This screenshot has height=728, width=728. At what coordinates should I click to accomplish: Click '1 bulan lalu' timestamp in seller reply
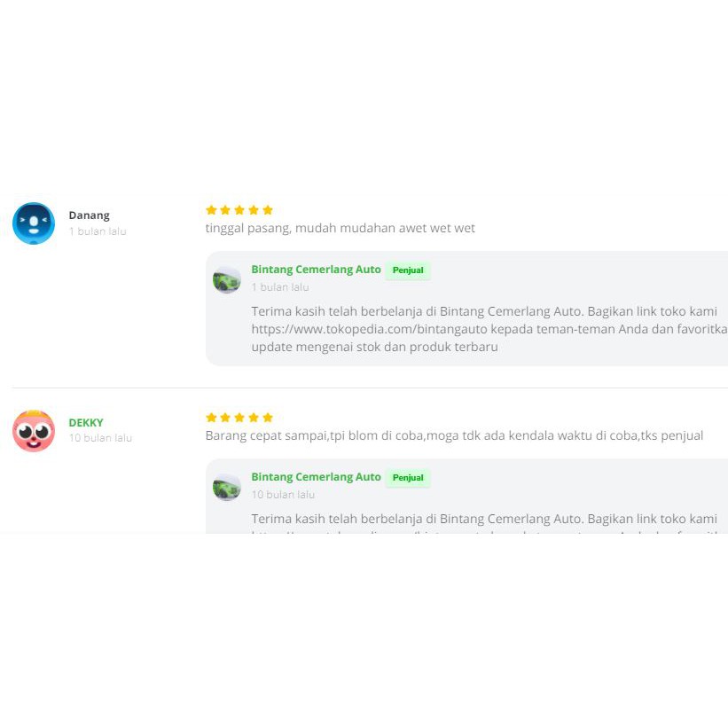280,287
